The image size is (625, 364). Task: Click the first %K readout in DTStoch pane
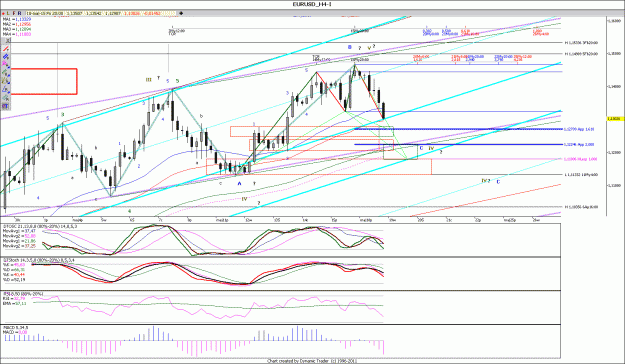[14, 265]
